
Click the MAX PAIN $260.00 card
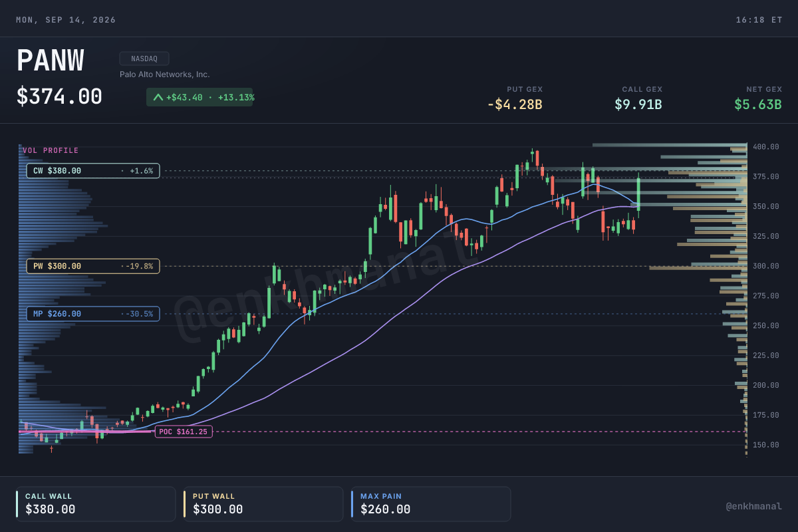tap(431, 504)
